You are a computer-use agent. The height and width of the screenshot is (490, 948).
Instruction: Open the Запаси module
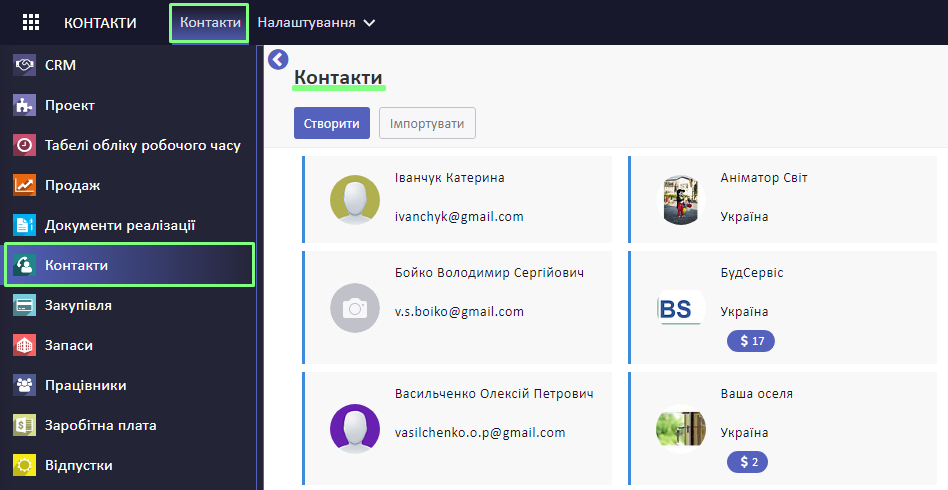[68, 345]
